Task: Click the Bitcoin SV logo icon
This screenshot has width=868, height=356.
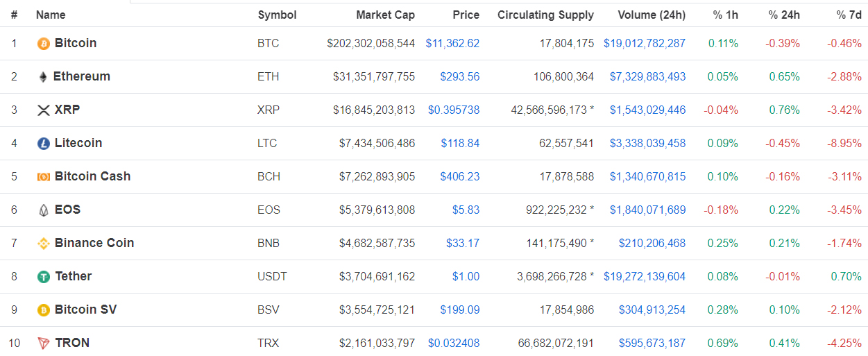Action: pos(44,310)
